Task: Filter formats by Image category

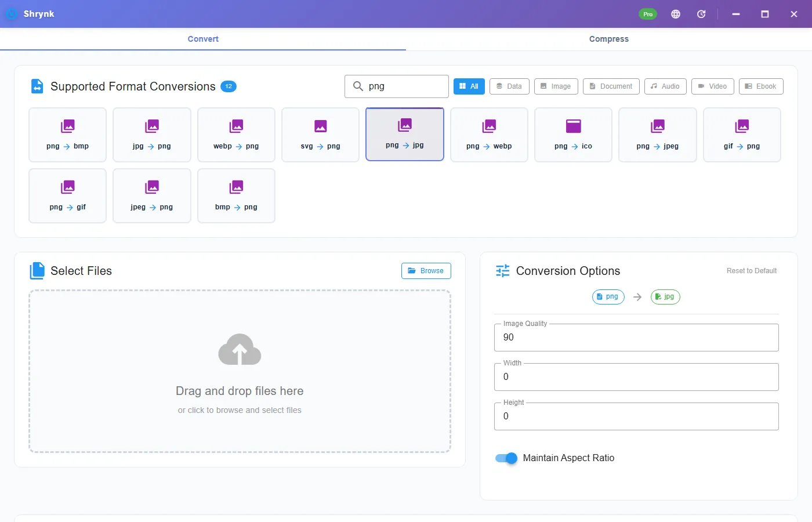Action: [x=556, y=86]
